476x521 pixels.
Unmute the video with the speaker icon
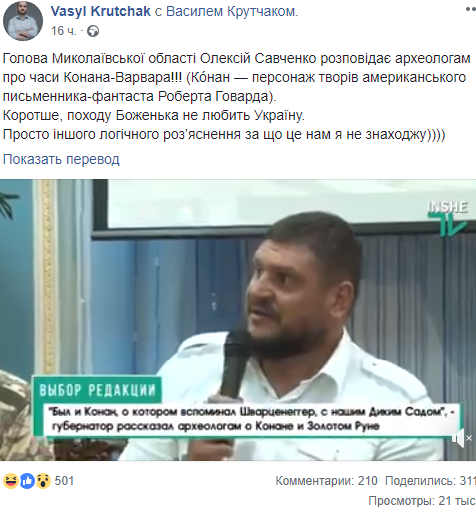[x=461, y=438]
